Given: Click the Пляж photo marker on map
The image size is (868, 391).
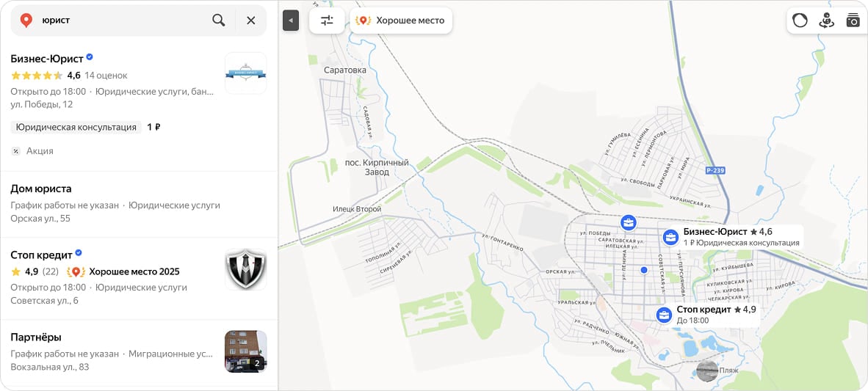Looking at the screenshot, I should 707,370.
